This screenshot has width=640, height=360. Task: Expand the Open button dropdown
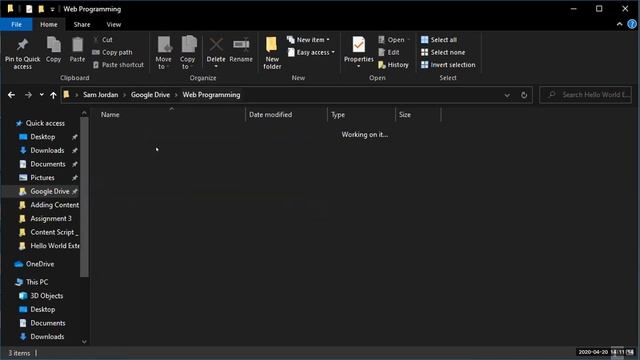tap(409, 40)
